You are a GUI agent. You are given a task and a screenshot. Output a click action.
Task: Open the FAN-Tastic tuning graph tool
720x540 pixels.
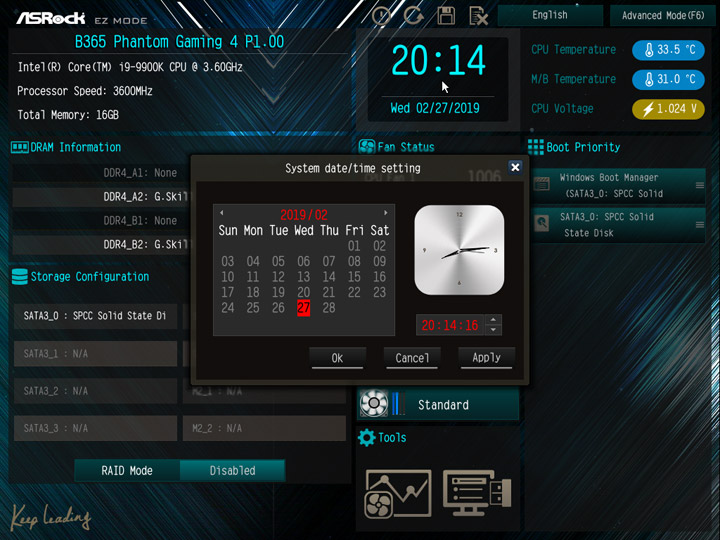pos(398,494)
